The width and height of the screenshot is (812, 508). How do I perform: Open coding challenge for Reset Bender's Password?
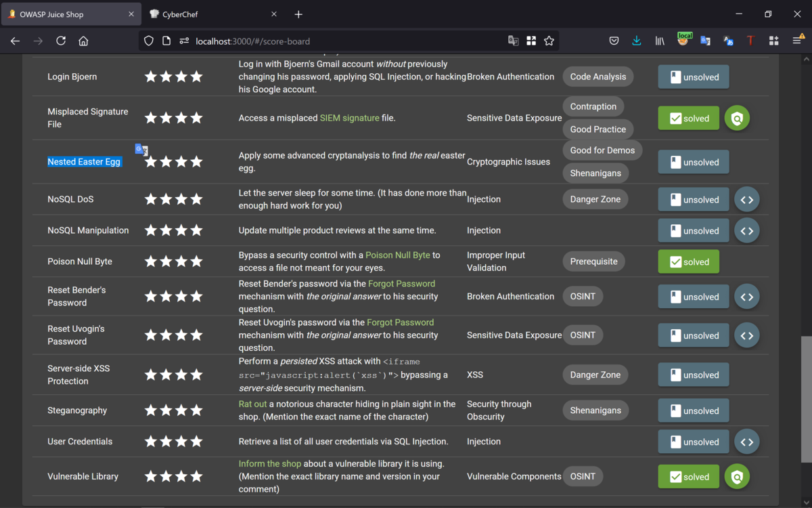point(747,297)
